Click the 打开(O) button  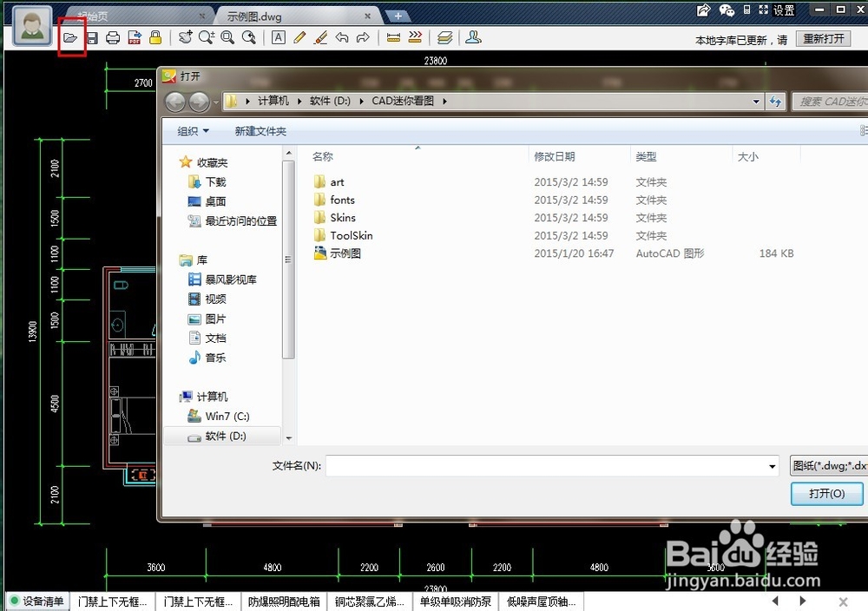click(825, 494)
